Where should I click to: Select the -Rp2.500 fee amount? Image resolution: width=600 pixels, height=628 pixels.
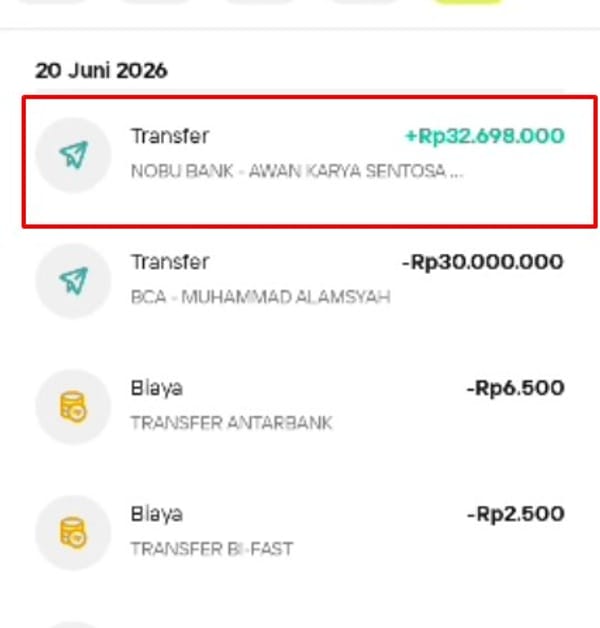(x=515, y=514)
